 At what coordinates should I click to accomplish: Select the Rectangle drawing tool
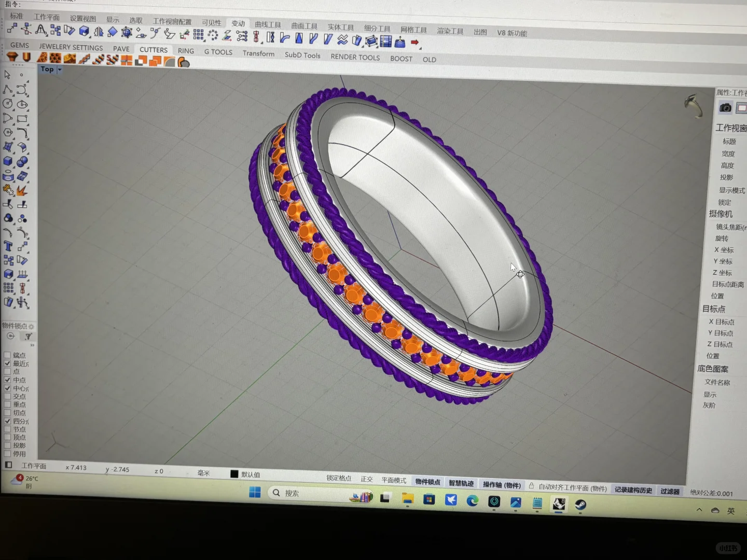(x=22, y=119)
